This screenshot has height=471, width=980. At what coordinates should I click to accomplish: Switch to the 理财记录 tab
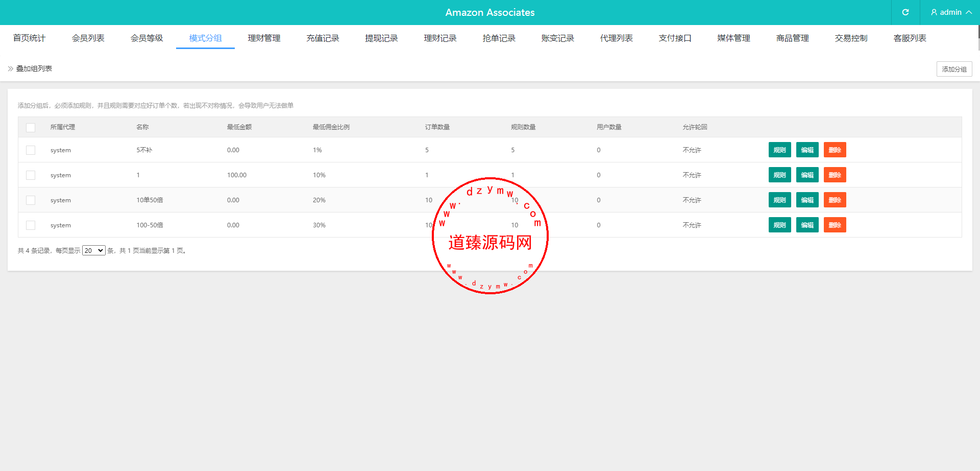click(x=440, y=38)
